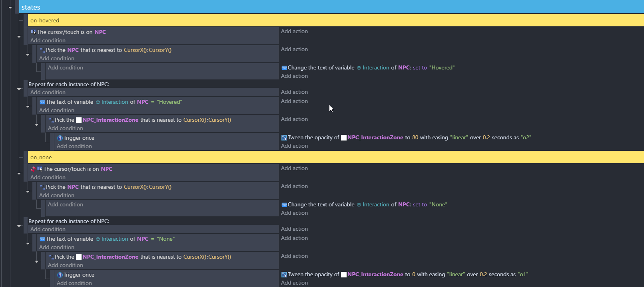Screen dimensions: 644x287
Task: Click the Tween icon for the "o2" action
Action: (284, 138)
